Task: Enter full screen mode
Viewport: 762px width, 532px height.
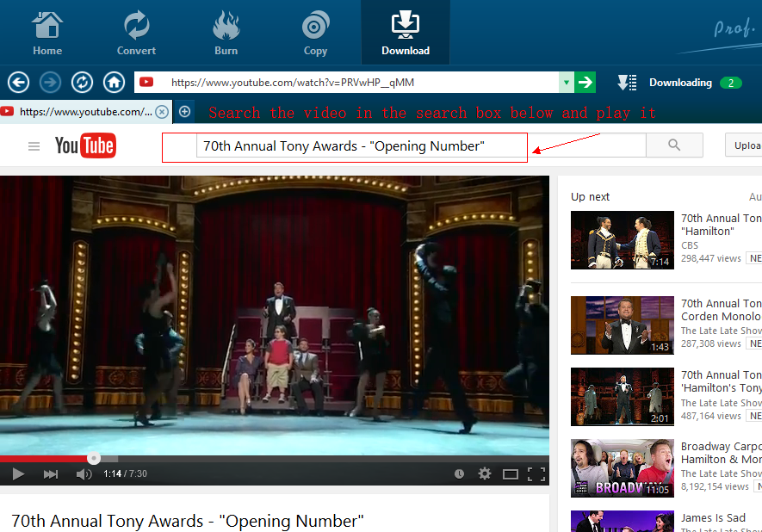Action: [x=536, y=474]
